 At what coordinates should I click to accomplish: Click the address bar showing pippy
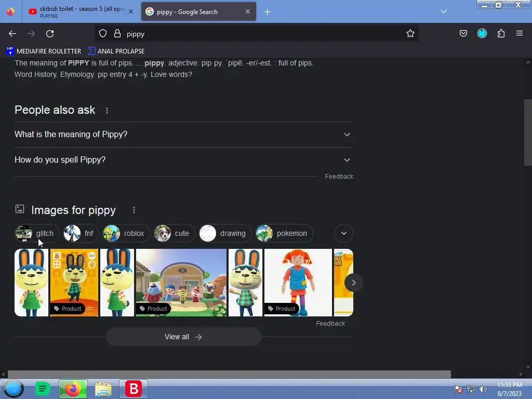[x=256, y=34]
